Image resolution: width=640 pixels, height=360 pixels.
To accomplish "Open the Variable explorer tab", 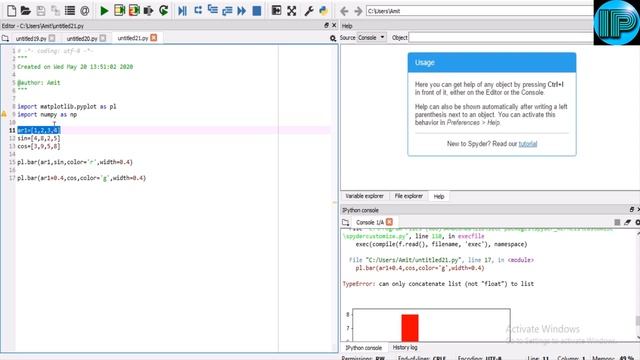I will [364, 196].
